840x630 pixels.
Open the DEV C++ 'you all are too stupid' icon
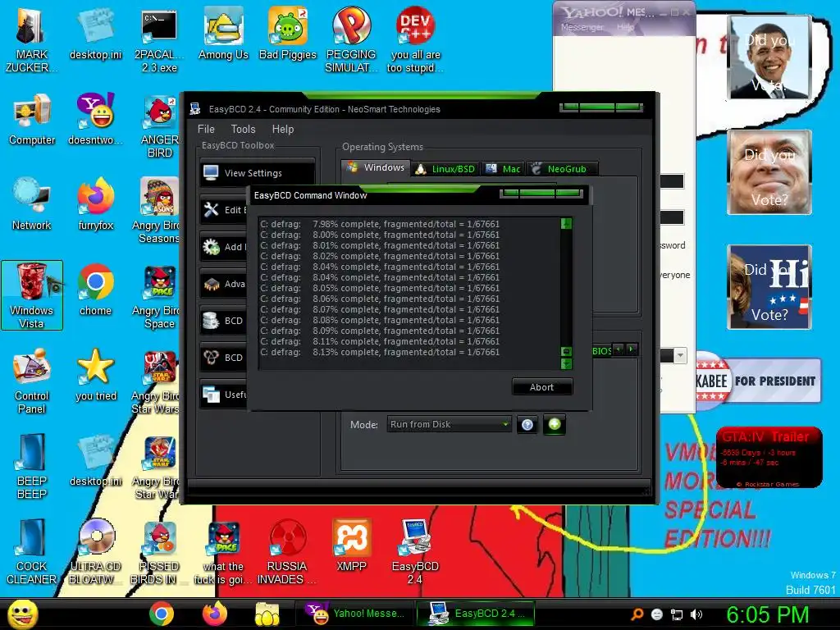(x=415, y=39)
